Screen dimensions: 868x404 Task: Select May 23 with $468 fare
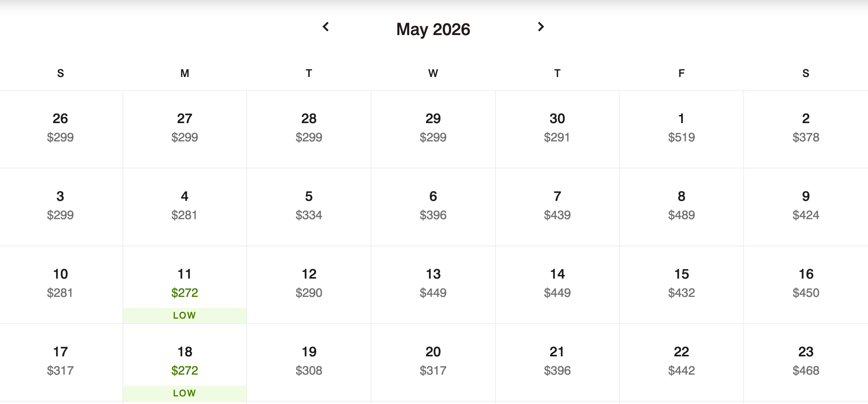coord(806,361)
